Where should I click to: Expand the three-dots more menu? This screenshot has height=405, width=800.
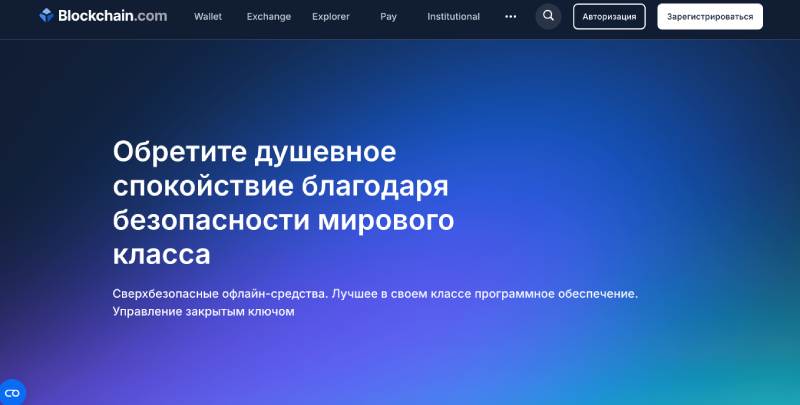pyautogui.click(x=510, y=16)
